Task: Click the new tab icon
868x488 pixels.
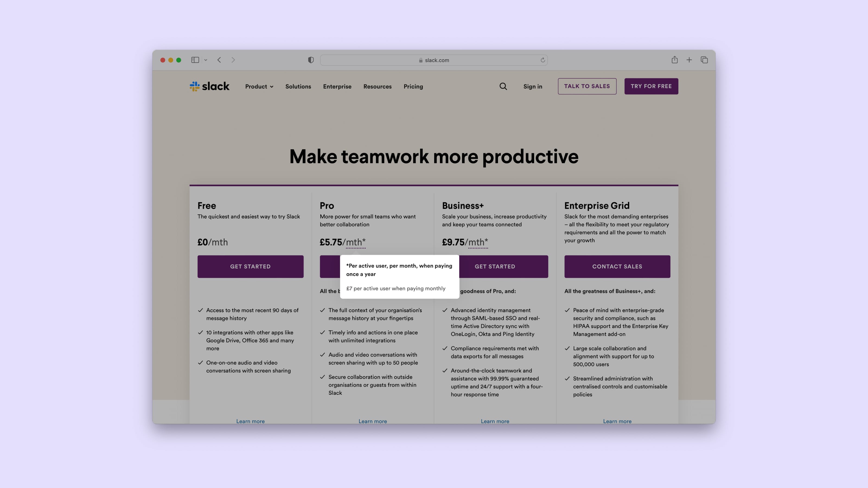Action: point(689,60)
